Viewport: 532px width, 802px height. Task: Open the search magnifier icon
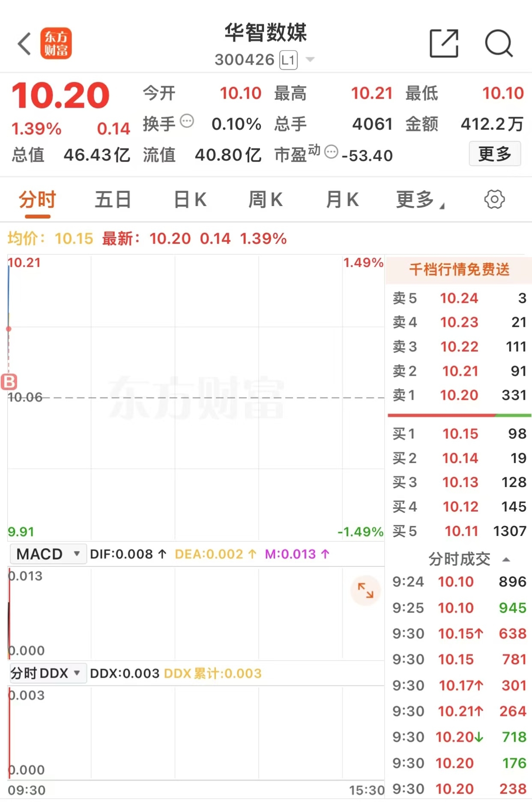(x=499, y=43)
